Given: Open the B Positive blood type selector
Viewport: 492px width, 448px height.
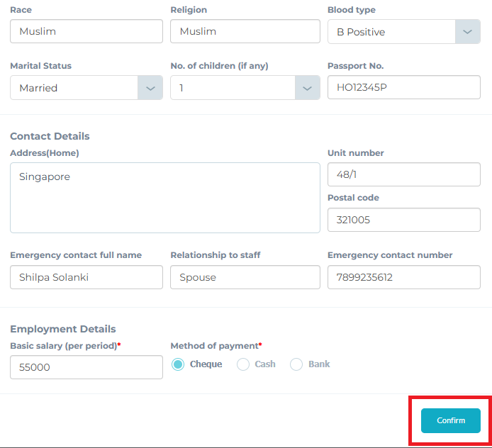Looking at the screenshot, I should click(404, 32).
